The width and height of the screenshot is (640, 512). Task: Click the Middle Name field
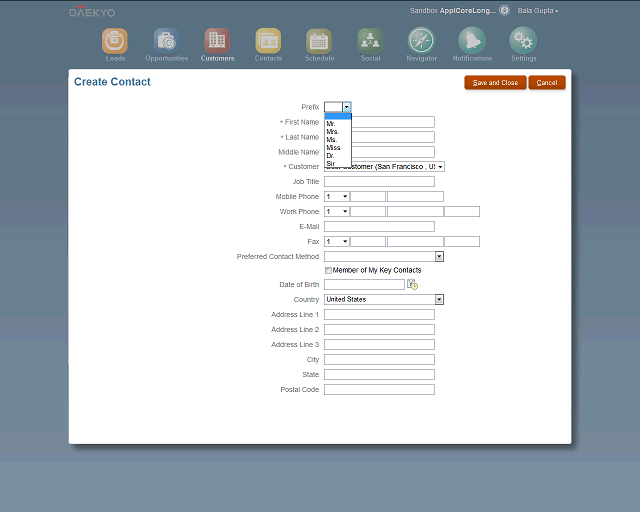[393, 152]
